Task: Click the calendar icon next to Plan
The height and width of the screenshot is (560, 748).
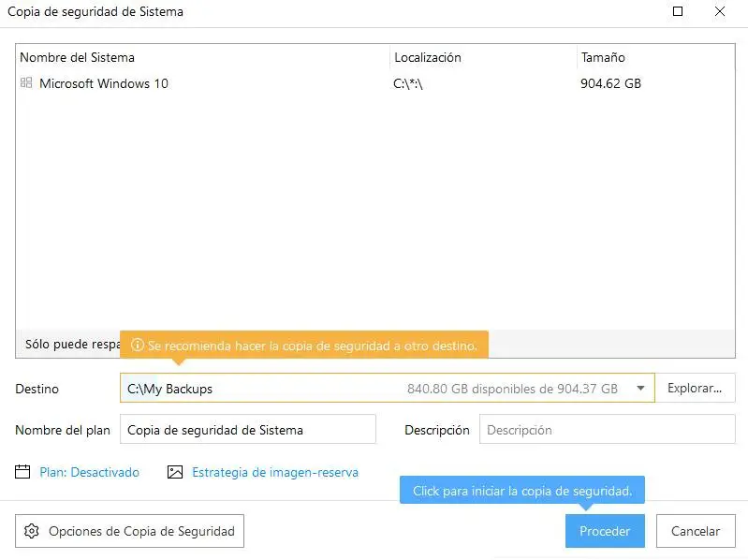Action: [x=23, y=472]
